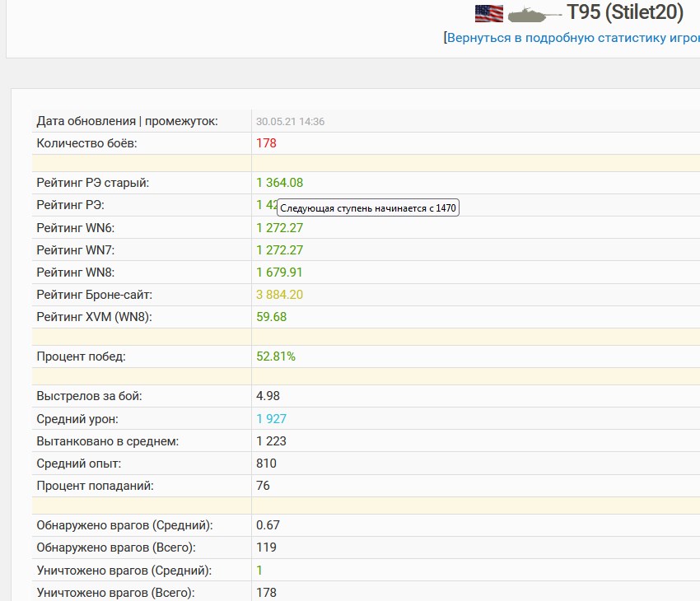
Task: Click the tooltip about next tier 1470
Action: coord(368,208)
